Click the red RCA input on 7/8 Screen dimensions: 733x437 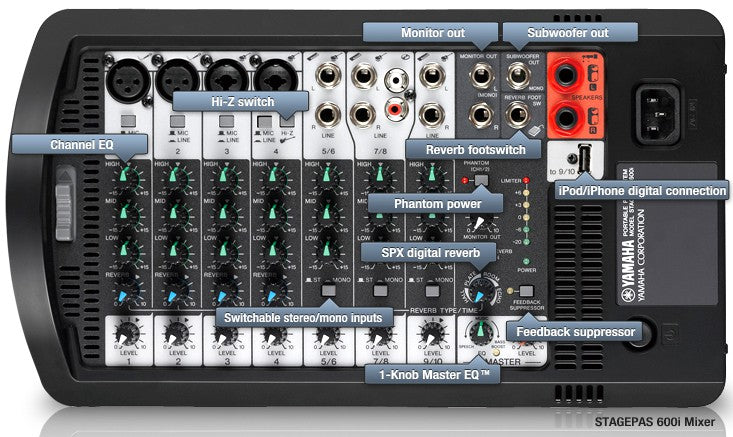pos(396,110)
